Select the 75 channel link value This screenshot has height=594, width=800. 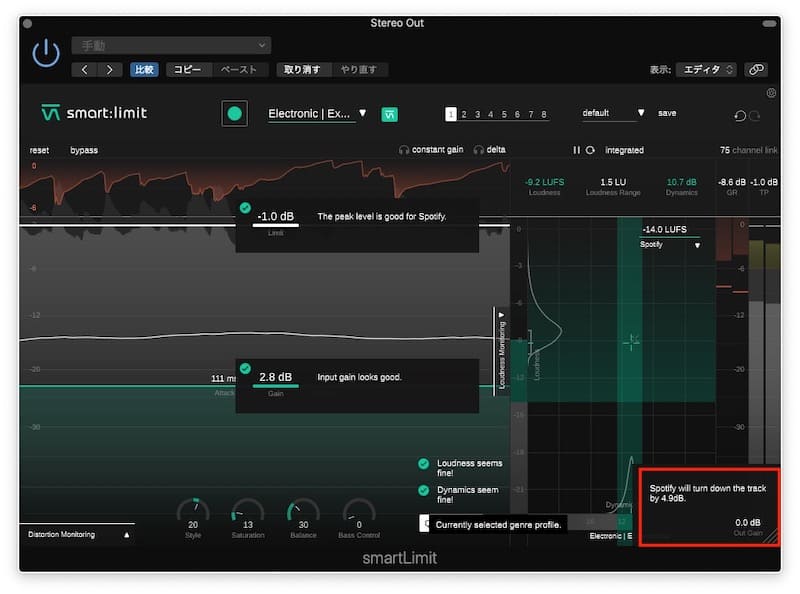click(x=724, y=150)
